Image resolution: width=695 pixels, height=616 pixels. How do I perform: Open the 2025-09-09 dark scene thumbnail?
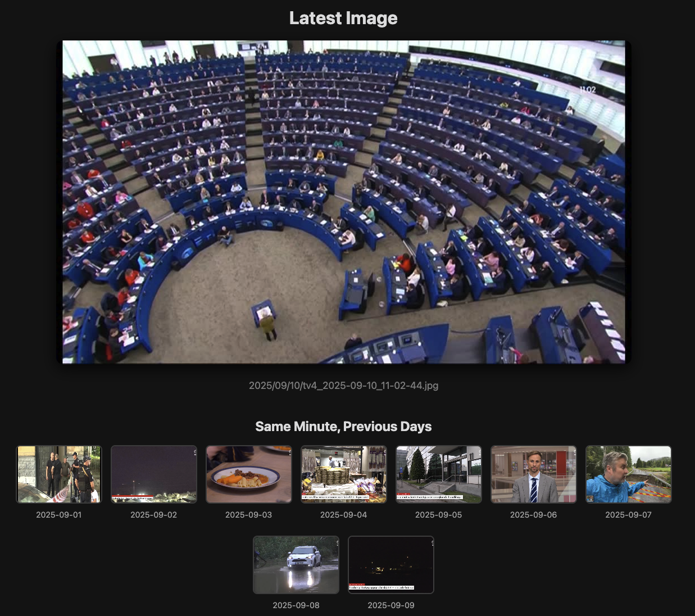pos(391,565)
